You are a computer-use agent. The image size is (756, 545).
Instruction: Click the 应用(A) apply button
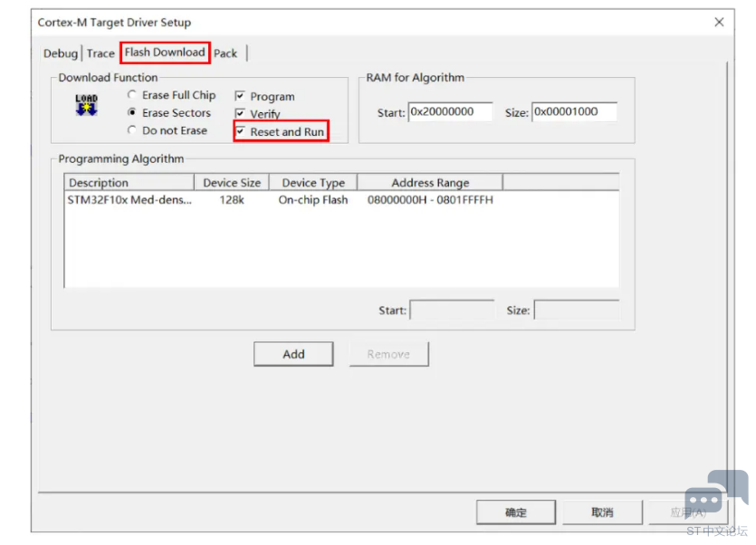pyautogui.click(x=688, y=512)
